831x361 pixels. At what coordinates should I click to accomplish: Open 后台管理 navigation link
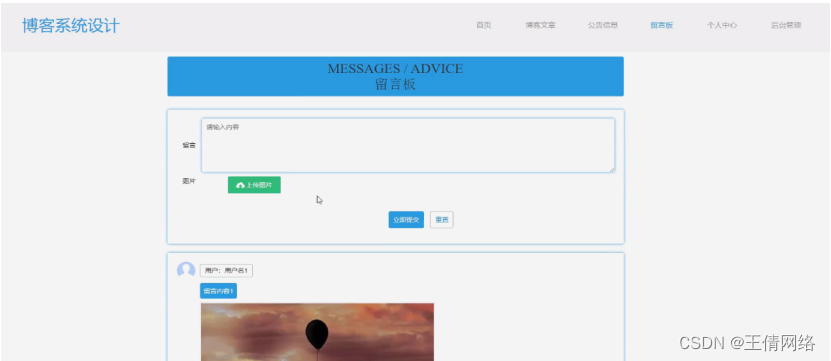(786, 25)
